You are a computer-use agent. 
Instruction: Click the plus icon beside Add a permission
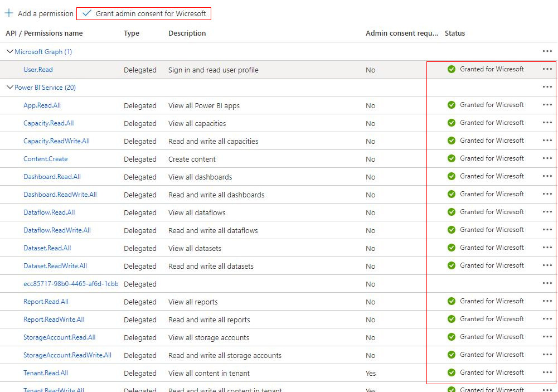point(9,13)
